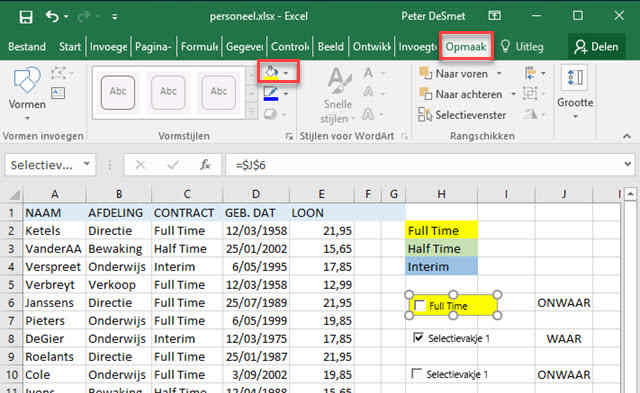This screenshot has height=393, width=640.
Task: Open the Selectievenster pane
Action: tap(462, 115)
